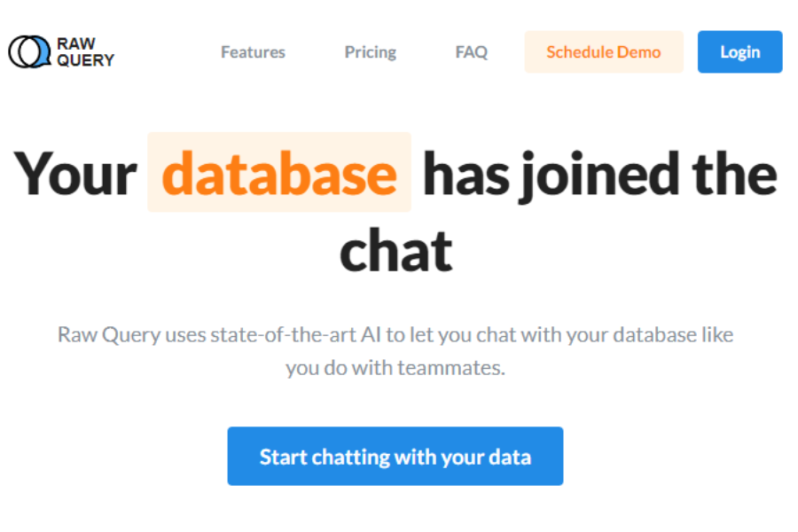Start a chat using the hero CTA
The height and width of the screenshot is (532, 798).
click(x=395, y=456)
